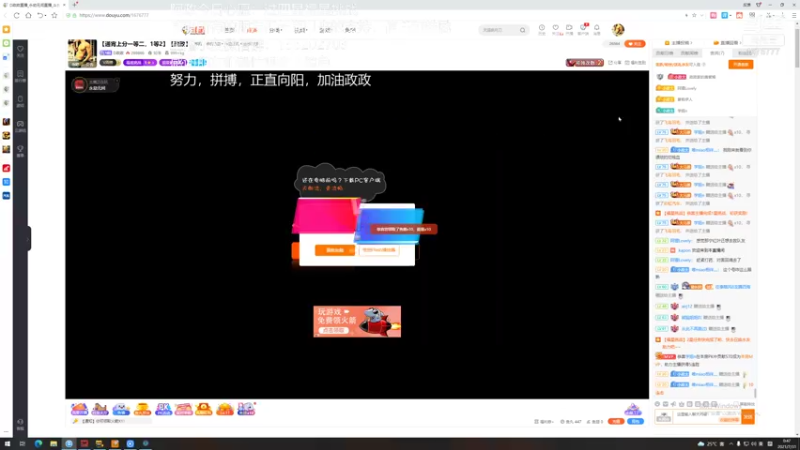The height and width of the screenshot is (450, 800).
Task: Select the first tab in chat panel
Action: point(664,53)
